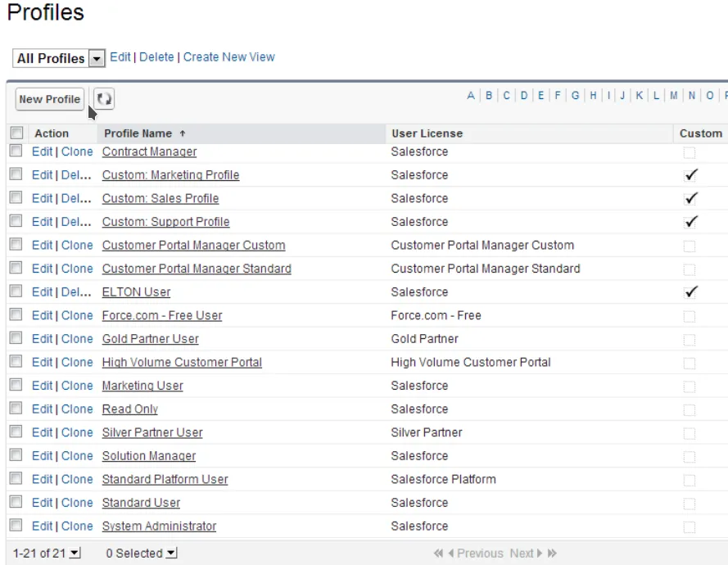Open the All Profiles view dropdown
Image resolution: width=728 pixels, height=565 pixels.
coord(97,58)
